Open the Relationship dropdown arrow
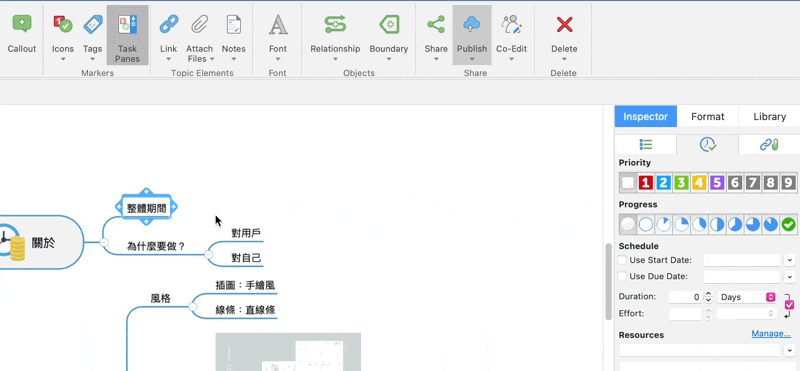800x371 pixels. click(x=335, y=59)
